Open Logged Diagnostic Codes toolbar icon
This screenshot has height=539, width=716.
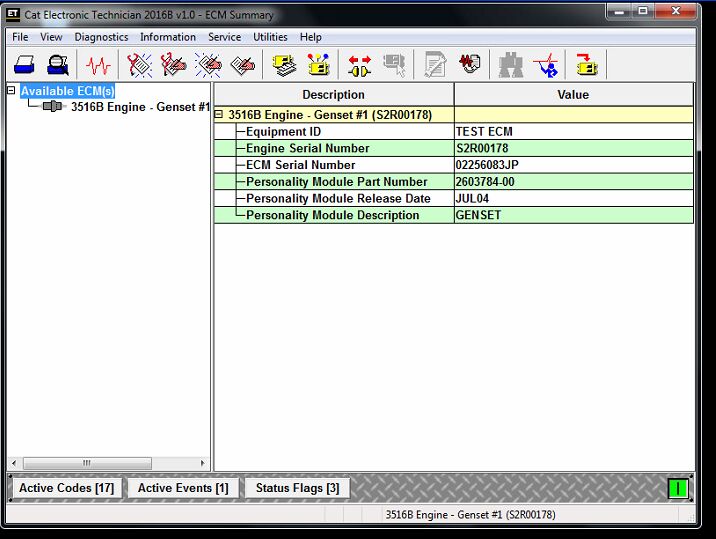tap(174, 65)
